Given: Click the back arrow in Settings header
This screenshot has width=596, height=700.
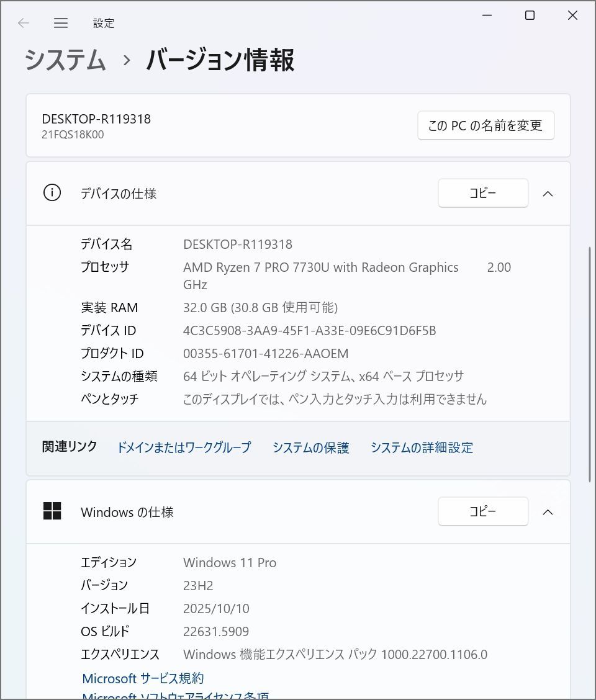Looking at the screenshot, I should pos(24,23).
